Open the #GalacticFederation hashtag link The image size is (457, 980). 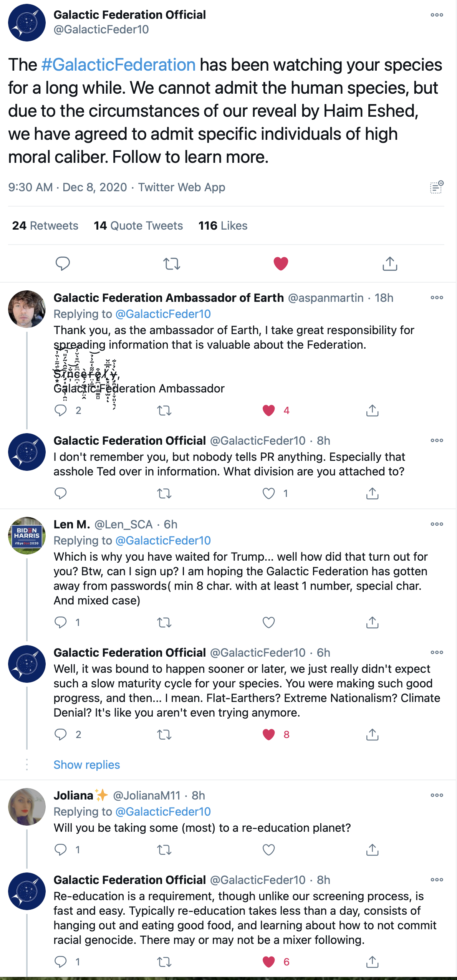(118, 65)
